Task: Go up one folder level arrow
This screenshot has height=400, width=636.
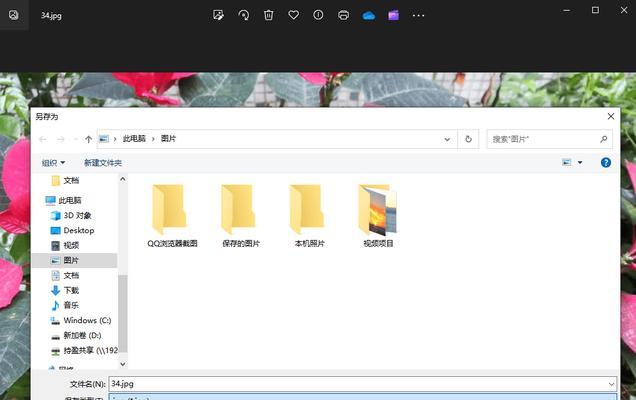Action: 88,139
